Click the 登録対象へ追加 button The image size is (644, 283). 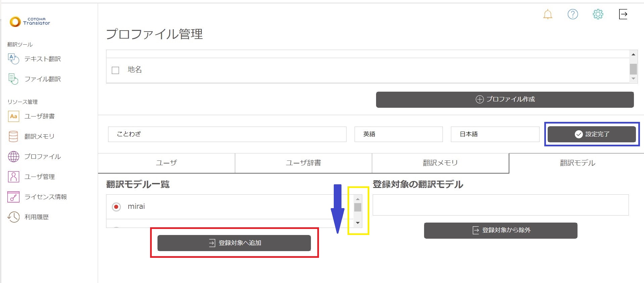[234, 243]
